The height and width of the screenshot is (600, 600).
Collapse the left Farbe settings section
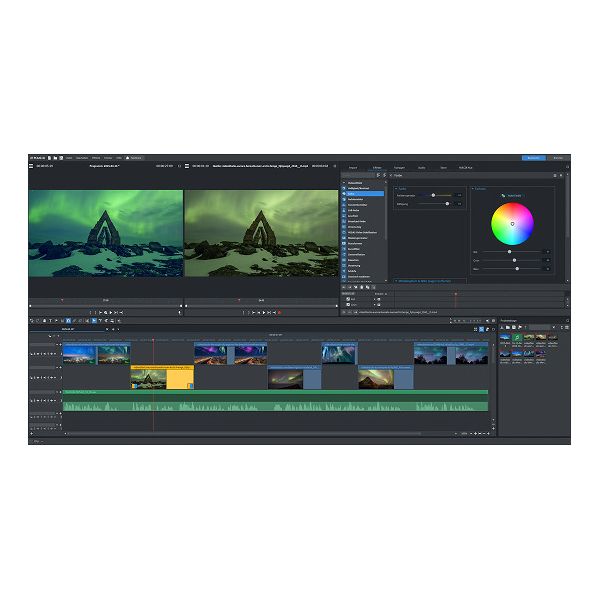pyautogui.click(x=396, y=189)
